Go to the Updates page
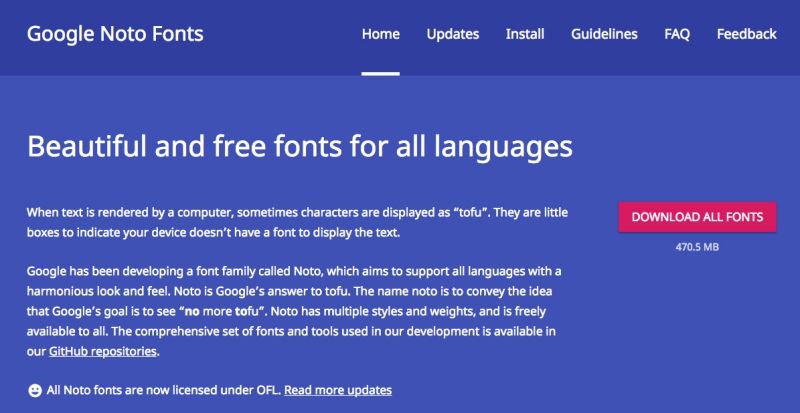 pyautogui.click(x=453, y=34)
